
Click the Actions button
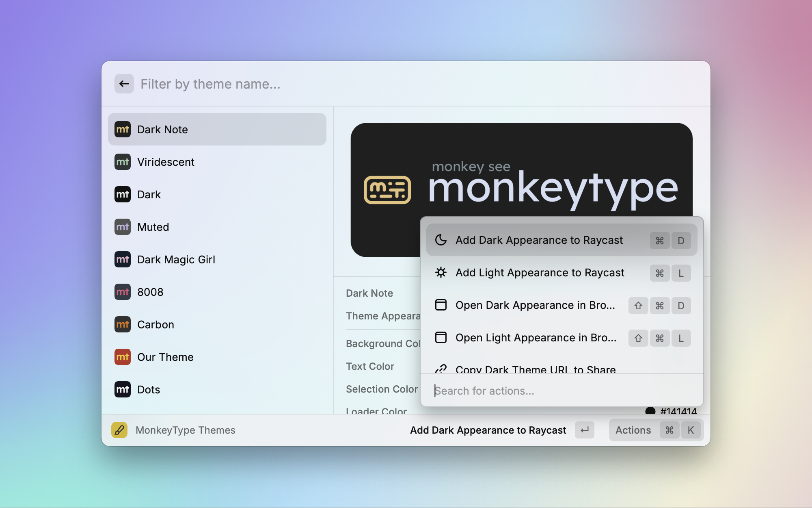pyautogui.click(x=633, y=430)
